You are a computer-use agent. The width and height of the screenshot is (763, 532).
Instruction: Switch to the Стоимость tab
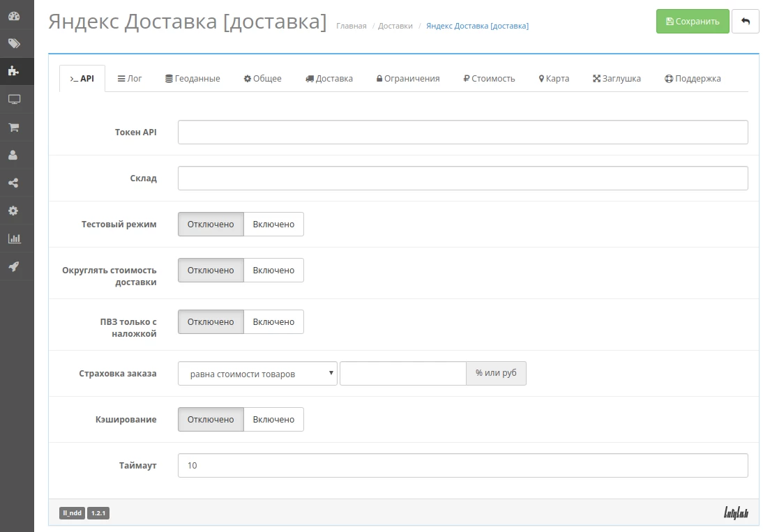[489, 78]
